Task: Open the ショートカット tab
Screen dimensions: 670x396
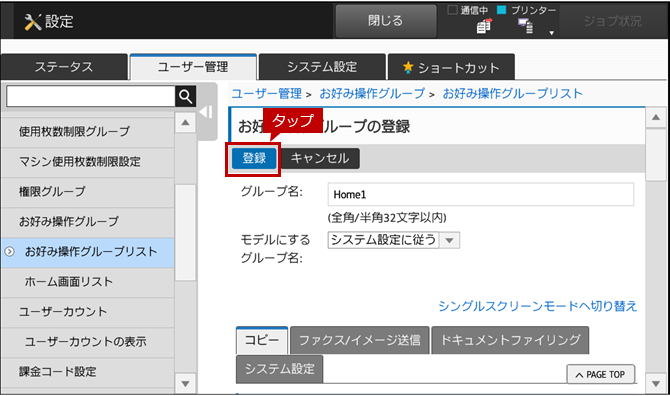Action: click(x=451, y=67)
